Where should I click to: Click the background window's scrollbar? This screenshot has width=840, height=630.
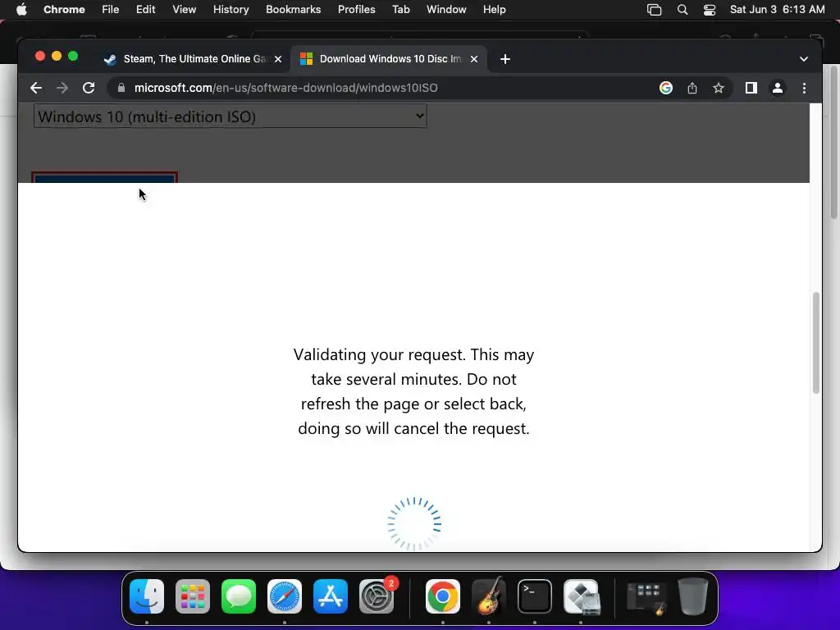pyautogui.click(x=834, y=142)
